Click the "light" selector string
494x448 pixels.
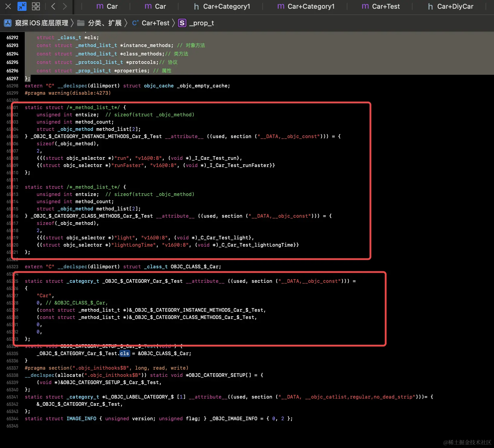coord(125,238)
